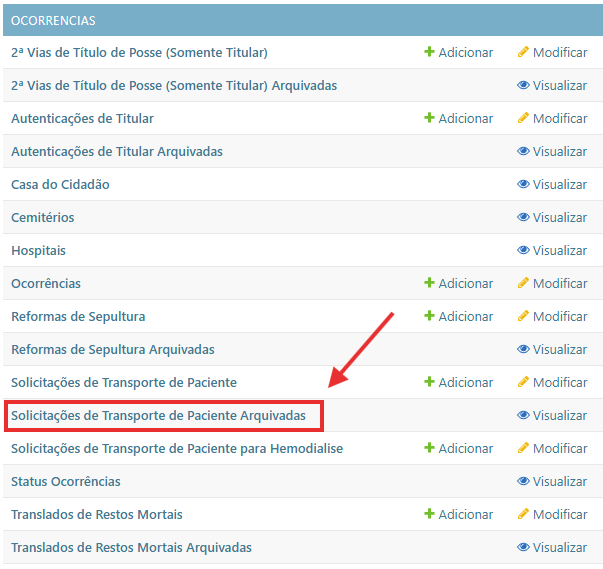
Task: Open Autenticações de Titular Arquivadas link
Action: tap(117, 151)
